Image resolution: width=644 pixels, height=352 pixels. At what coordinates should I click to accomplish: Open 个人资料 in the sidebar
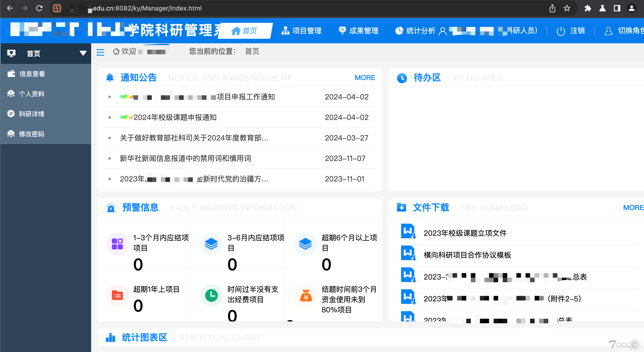(x=46, y=94)
